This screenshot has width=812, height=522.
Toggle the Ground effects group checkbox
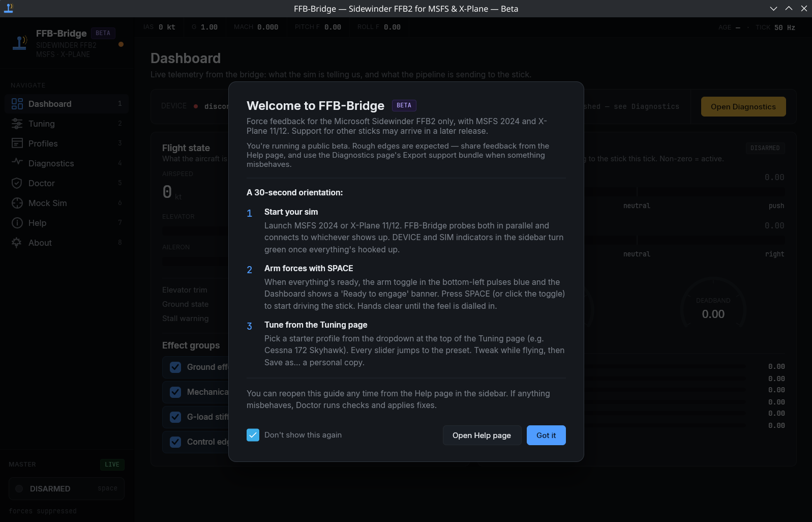175,367
